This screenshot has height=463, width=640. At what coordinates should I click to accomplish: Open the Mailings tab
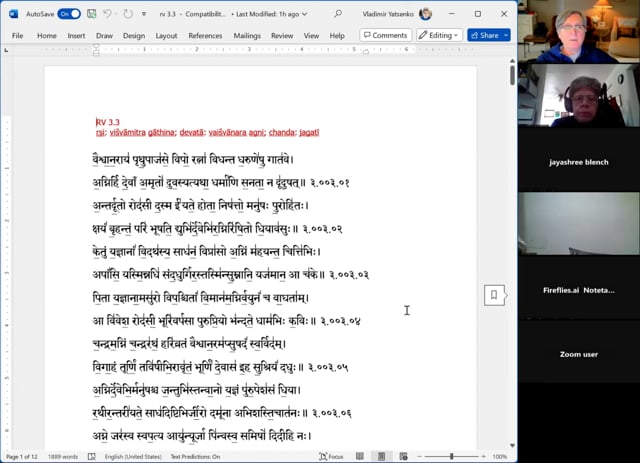click(x=247, y=36)
